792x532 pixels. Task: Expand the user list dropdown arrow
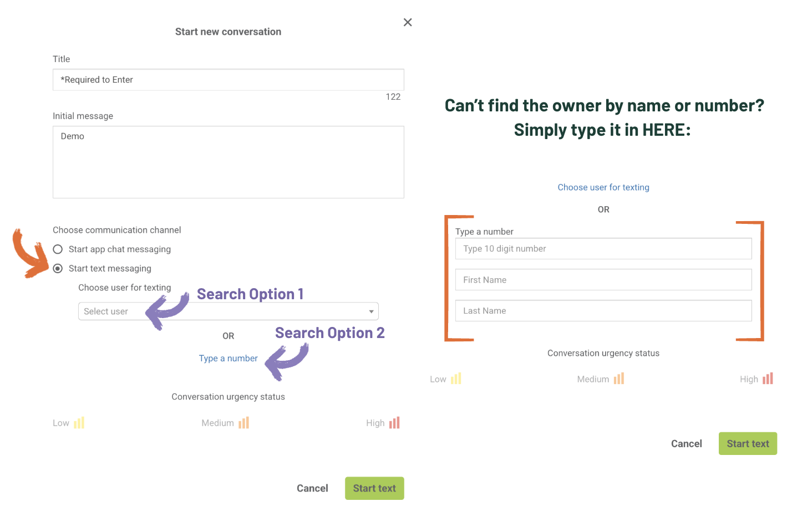pos(371,311)
